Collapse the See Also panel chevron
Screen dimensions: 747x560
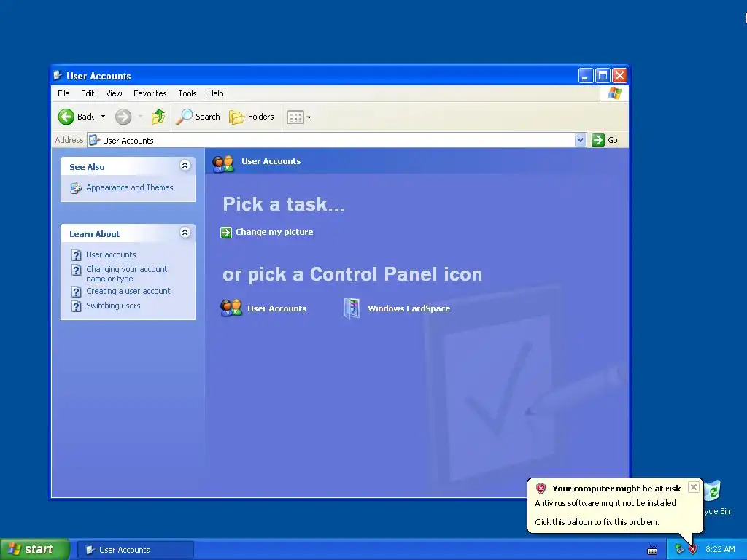click(185, 166)
